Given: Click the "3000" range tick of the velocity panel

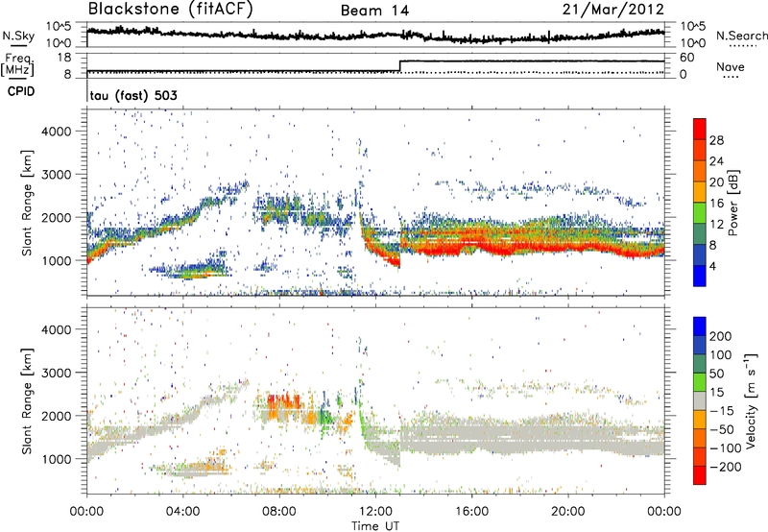Looking at the screenshot, I should point(57,373).
